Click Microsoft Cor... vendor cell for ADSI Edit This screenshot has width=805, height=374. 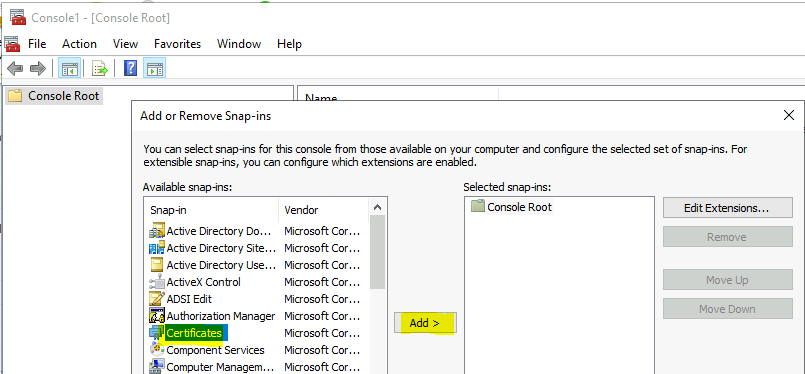coord(322,299)
